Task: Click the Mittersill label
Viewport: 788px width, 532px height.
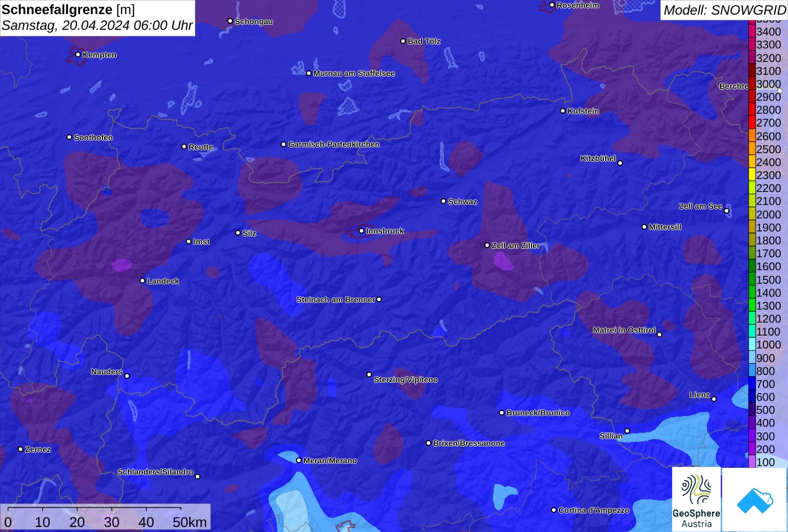Action: [x=665, y=227]
